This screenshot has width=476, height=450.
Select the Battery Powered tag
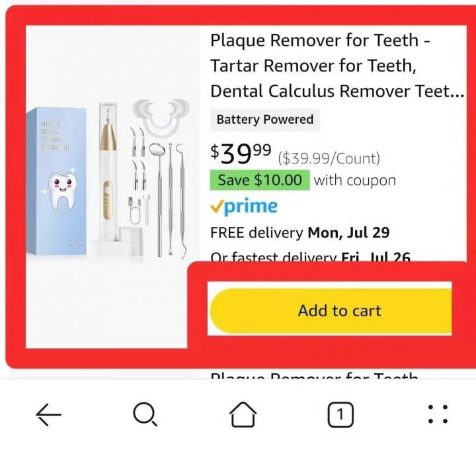pyautogui.click(x=264, y=119)
